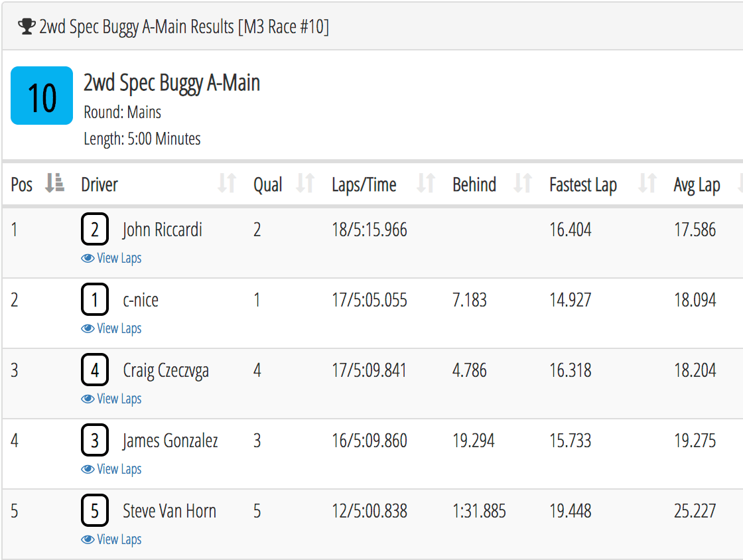Show laps for Craig Czeczvga
Viewport: 743px width, 560px height.
pyautogui.click(x=111, y=399)
